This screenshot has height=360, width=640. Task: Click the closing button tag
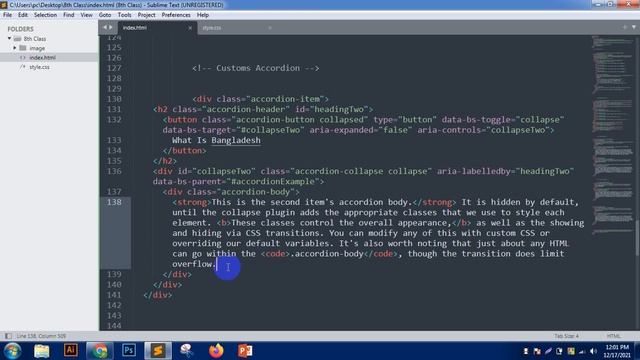(x=184, y=151)
